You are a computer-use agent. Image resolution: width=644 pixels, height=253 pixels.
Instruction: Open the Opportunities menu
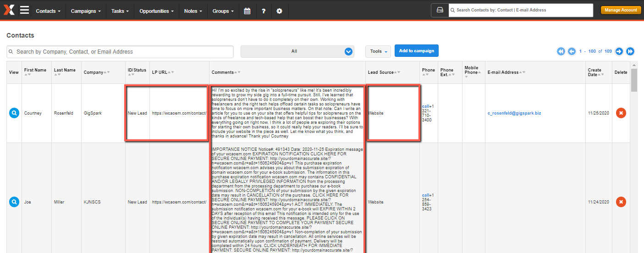156,11
